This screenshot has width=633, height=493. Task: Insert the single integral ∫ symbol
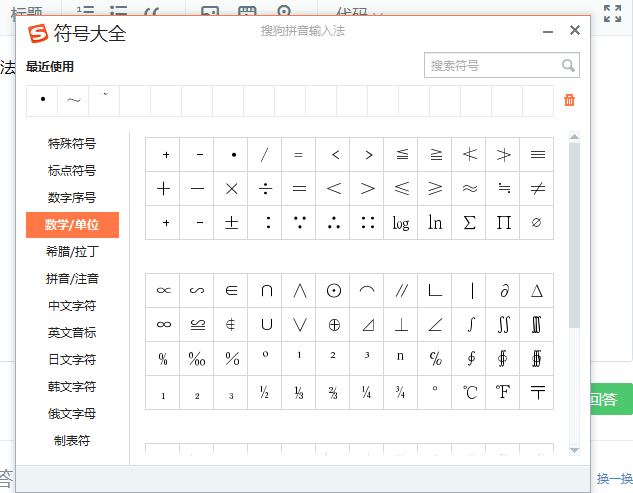click(x=469, y=325)
